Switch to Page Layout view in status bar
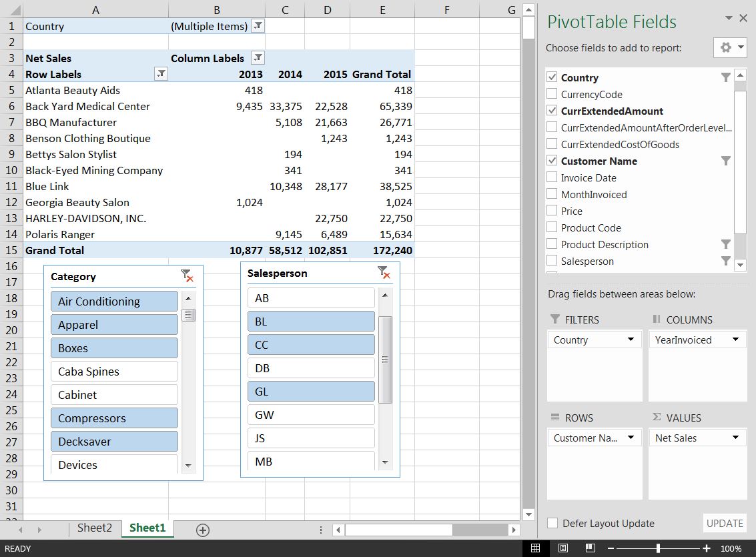 (563, 548)
